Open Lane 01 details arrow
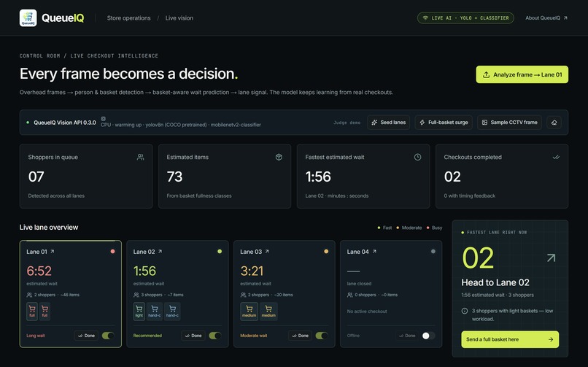Screen dimensions: 588x367 click(x=52, y=252)
